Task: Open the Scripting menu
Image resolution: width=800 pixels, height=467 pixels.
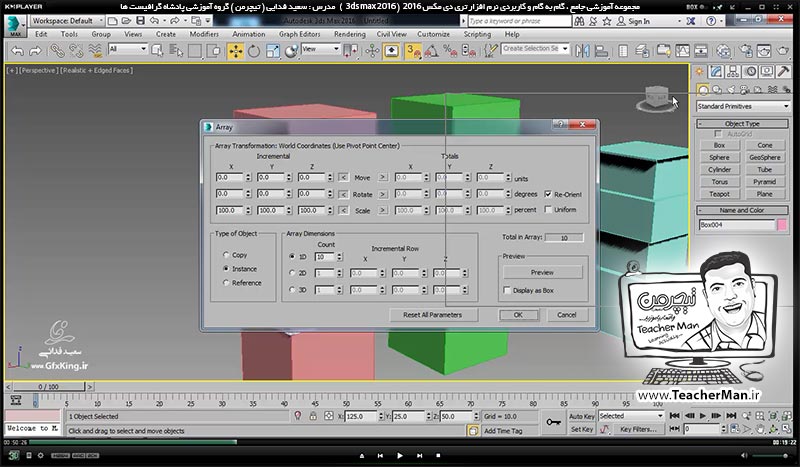Action: coord(477,34)
